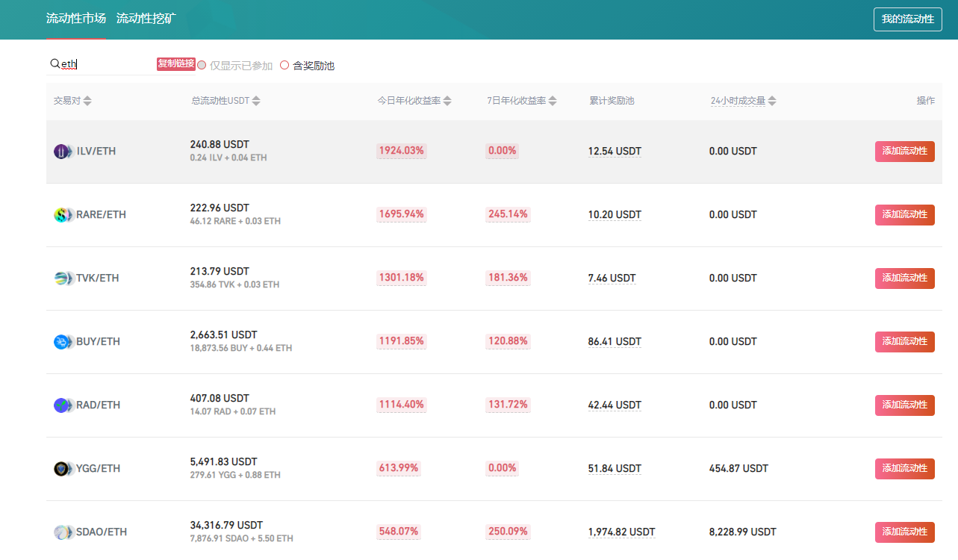Click the 5,491.83 USDT liquidity value
The image size is (958, 560).
223,461
